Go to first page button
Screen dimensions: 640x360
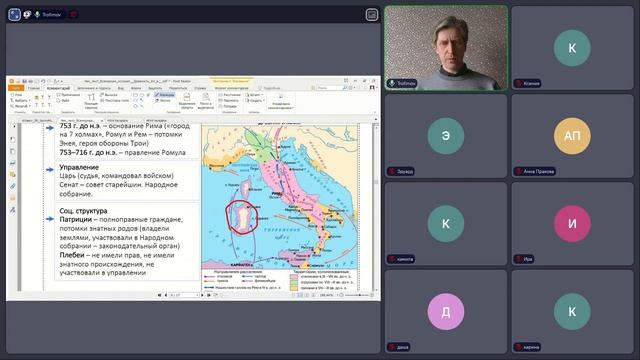pos(160,295)
